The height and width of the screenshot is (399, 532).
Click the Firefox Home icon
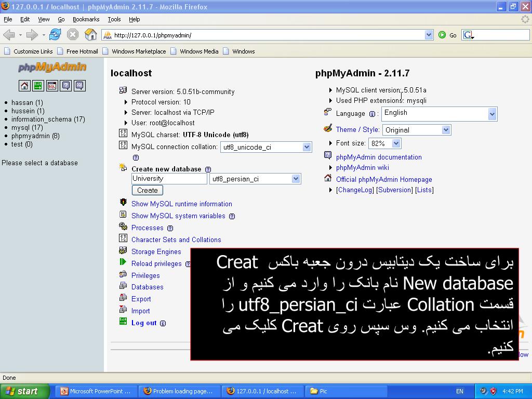90,35
